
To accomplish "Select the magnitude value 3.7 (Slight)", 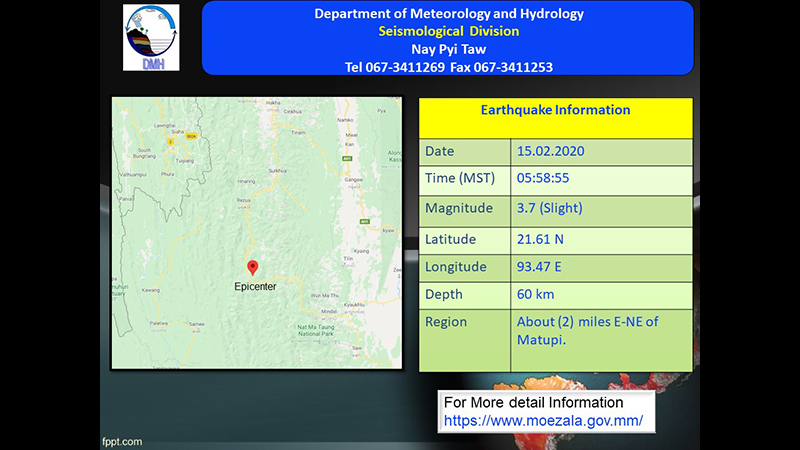I will pos(549,208).
